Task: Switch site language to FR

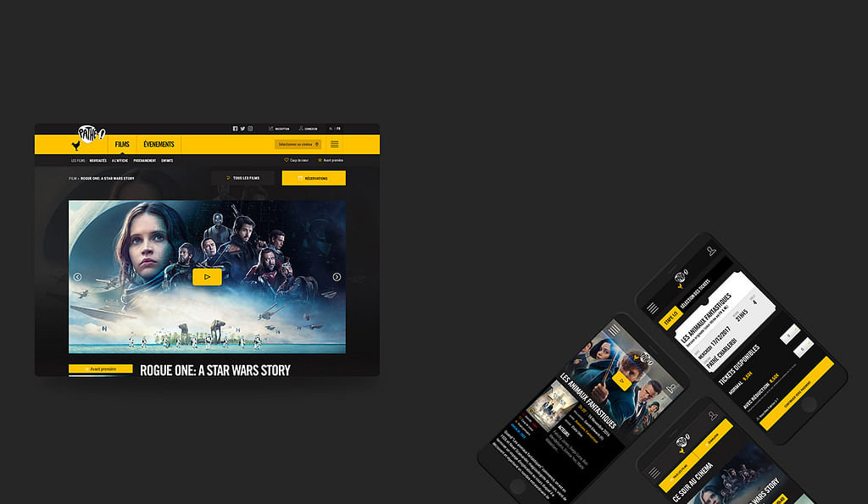Action: 340,129
